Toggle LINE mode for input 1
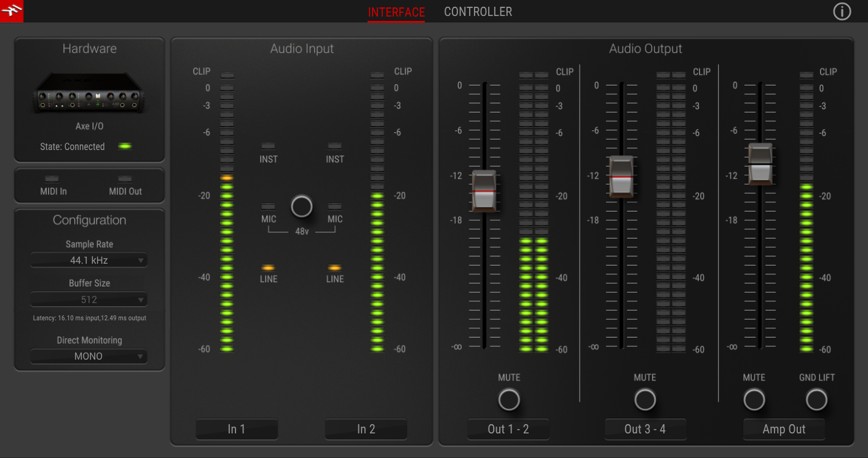The height and width of the screenshot is (458, 868). (x=269, y=268)
